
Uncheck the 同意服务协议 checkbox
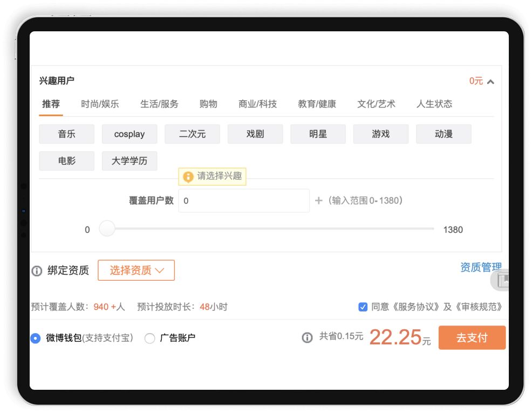[x=363, y=307]
